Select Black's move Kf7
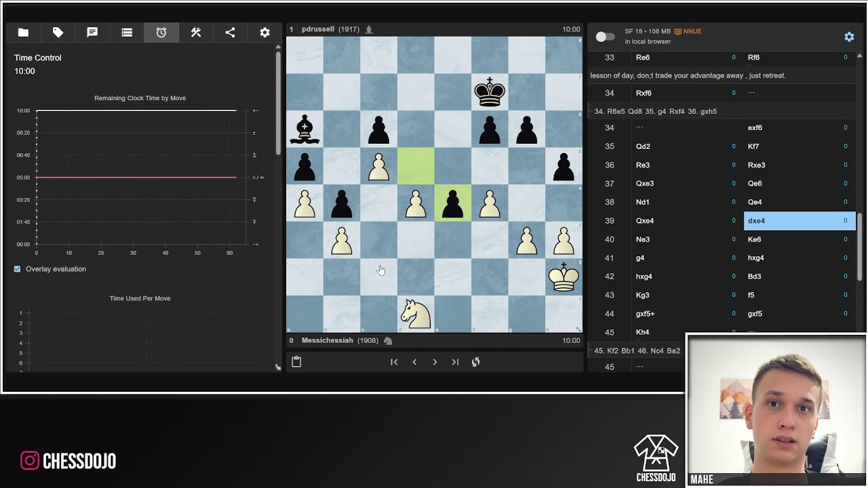868x488 pixels. (800, 146)
